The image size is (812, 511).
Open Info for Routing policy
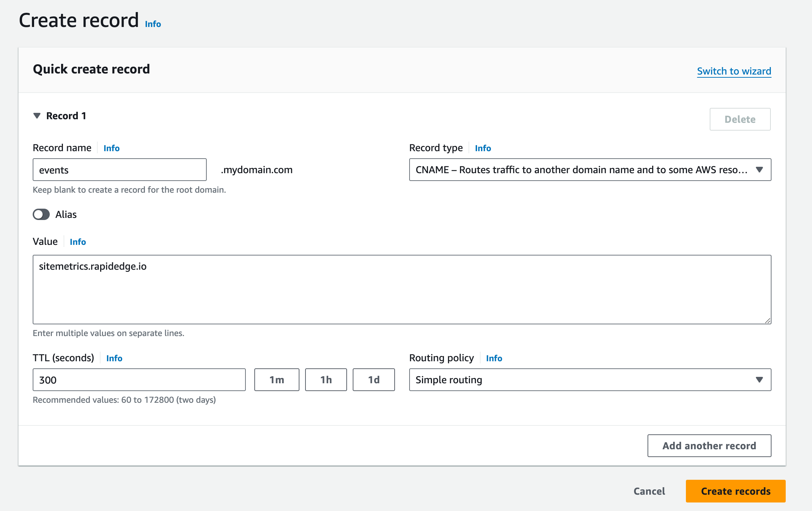(494, 358)
